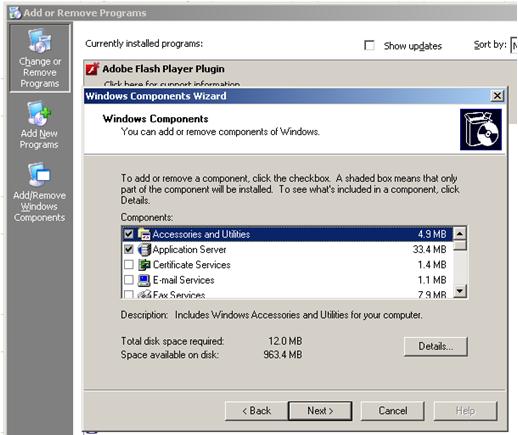Click the Application Server component icon

point(144,249)
